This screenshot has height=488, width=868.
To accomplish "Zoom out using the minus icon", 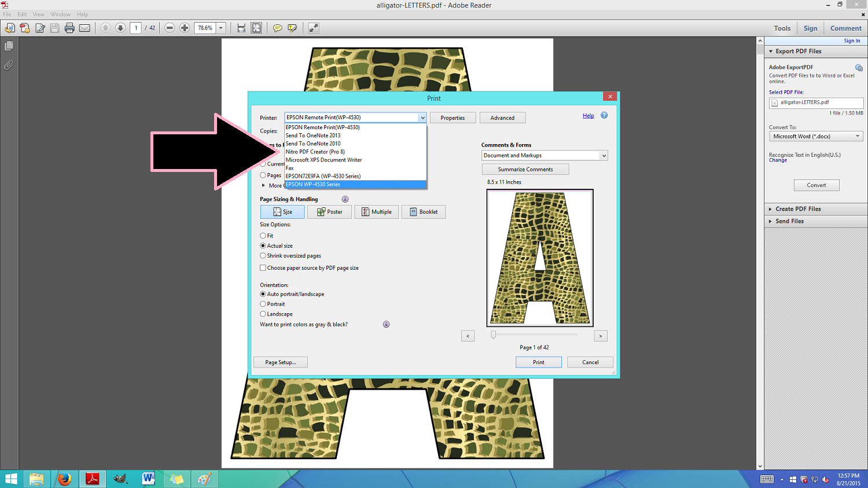I will [x=170, y=28].
